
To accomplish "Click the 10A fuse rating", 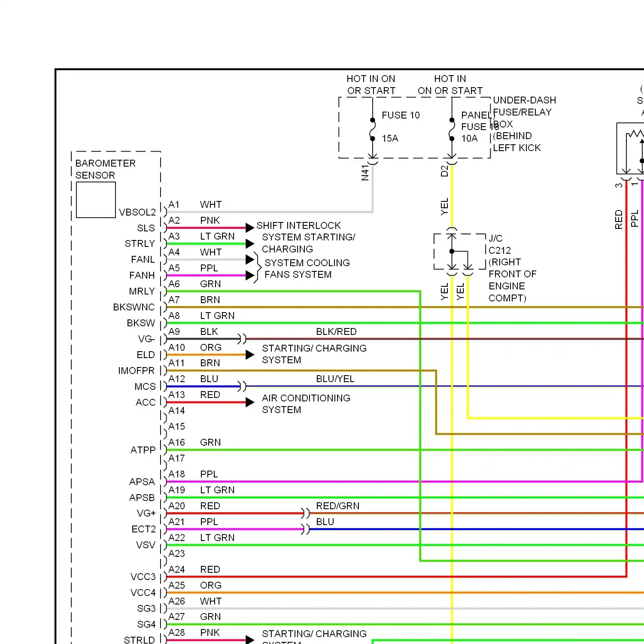I will (x=470, y=139).
